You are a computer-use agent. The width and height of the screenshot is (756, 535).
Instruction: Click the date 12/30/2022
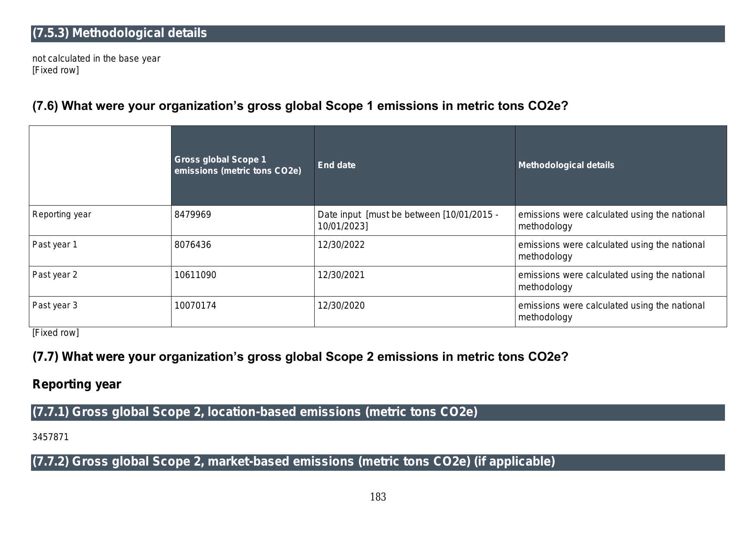pos(341,245)
